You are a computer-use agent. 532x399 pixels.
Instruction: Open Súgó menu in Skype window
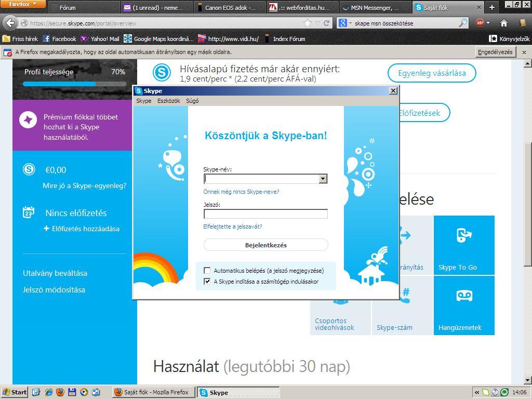pyautogui.click(x=192, y=101)
